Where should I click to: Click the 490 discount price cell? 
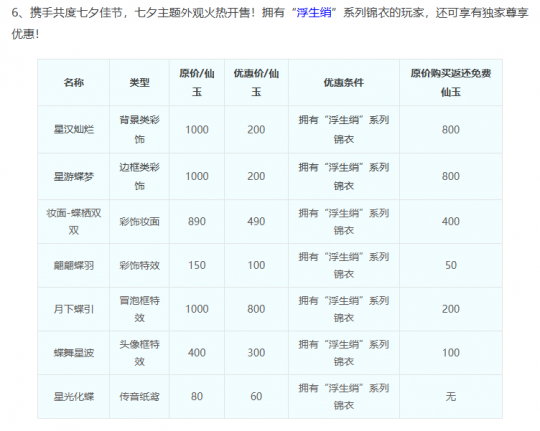[x=256, y=222]
